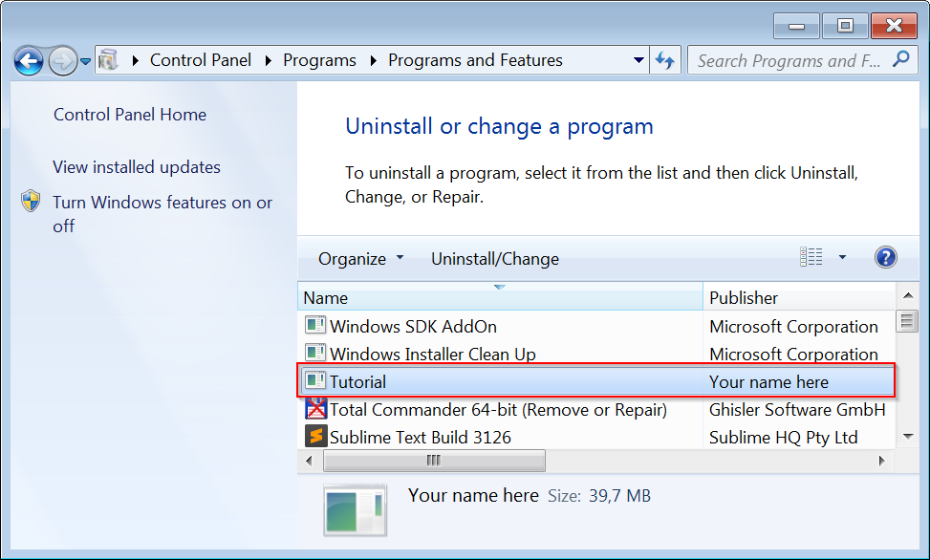Minimize the Programs and Features window
Viewport: 930px width, 560px height.
(x=796, y=26)
